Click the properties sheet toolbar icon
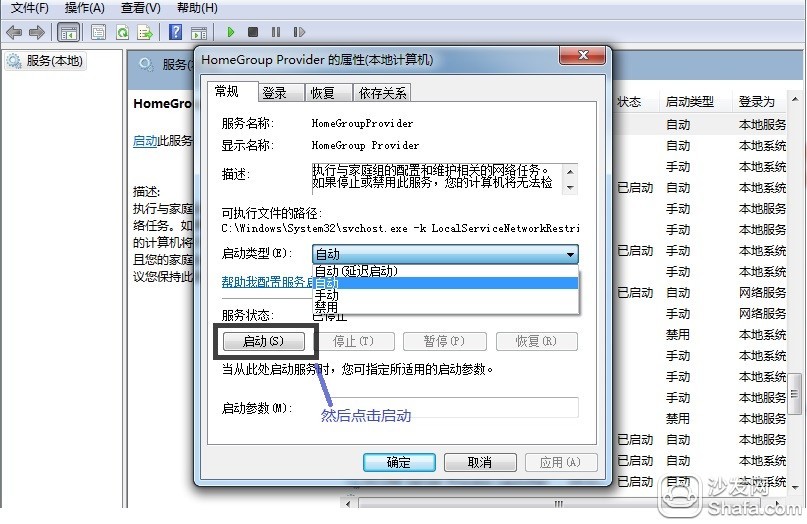Viewport: 807px width, 524px height. coord(98,32)
